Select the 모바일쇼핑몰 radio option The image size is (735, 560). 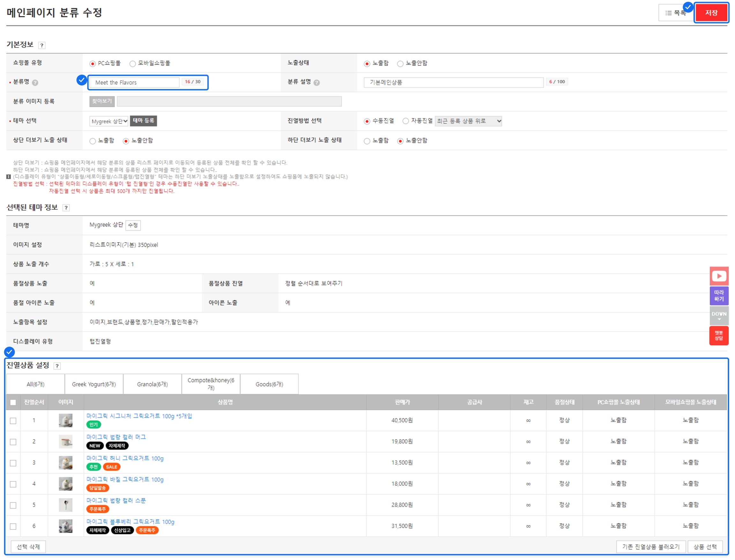pos(133,64)
